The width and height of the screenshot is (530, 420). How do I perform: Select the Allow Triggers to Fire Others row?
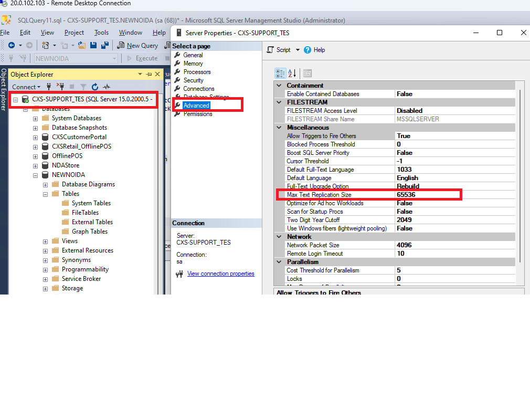[x=400, y=136]
